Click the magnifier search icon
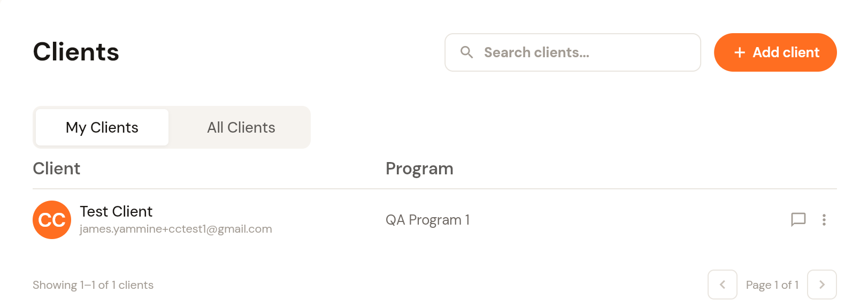 (467, 52)
